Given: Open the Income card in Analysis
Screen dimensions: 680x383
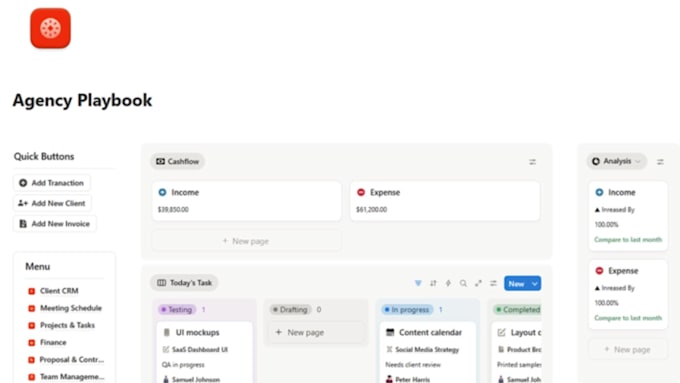Looking at the screenshot, I should coord(628,216).
